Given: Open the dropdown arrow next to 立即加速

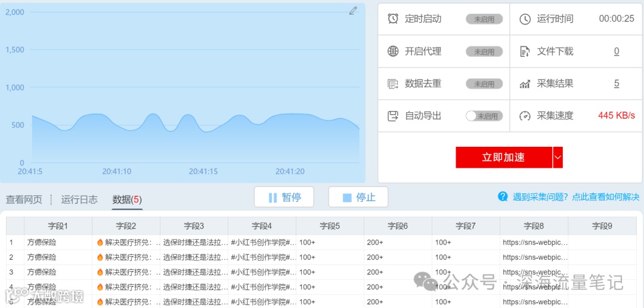Looking at the screenshot, I should pos(558,157).
